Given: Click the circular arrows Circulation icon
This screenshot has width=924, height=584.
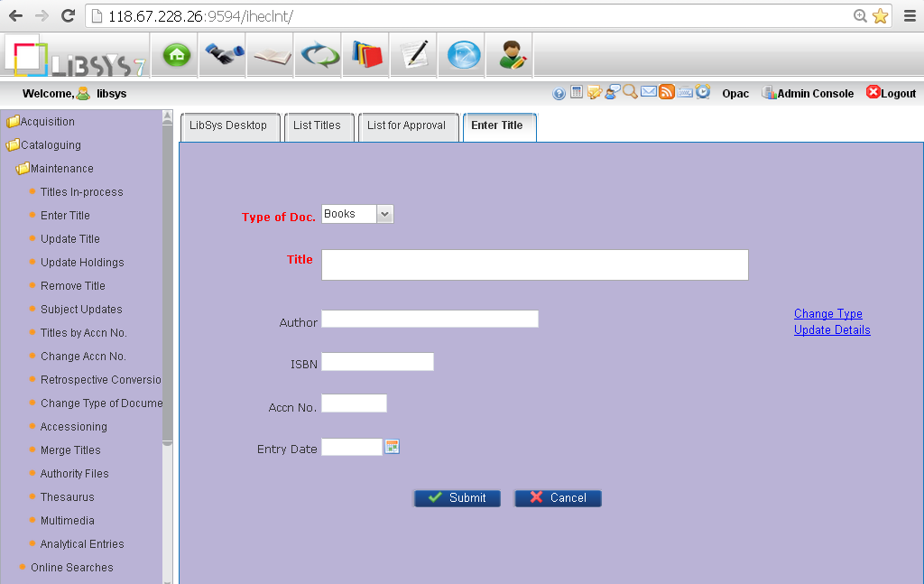Looking at the screenshot, I should pyautogui.click(x=318, y=54).
